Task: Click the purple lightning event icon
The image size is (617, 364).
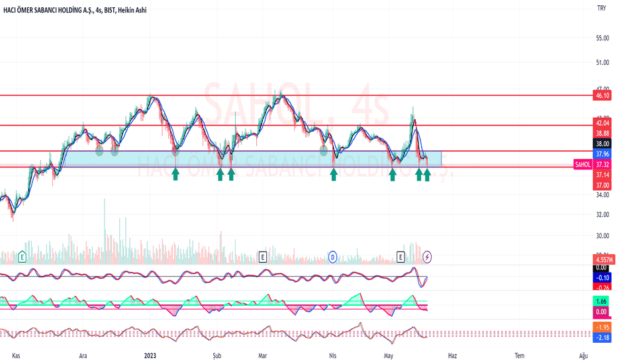Action: (x=427, y=257)
